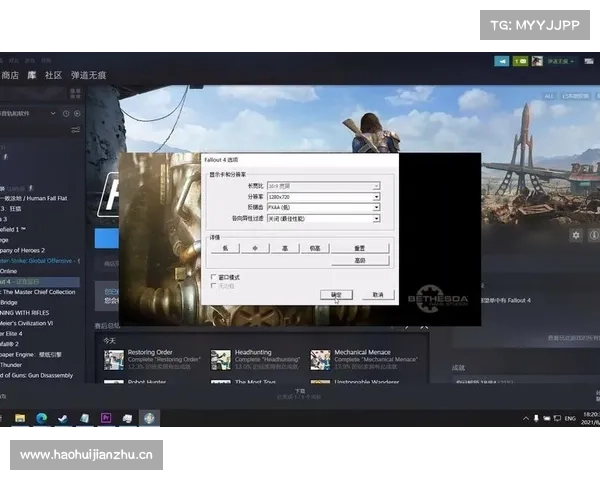Open the Headhunting achievement thumbnail
The image size is (600, 480).
coord(221,359)
